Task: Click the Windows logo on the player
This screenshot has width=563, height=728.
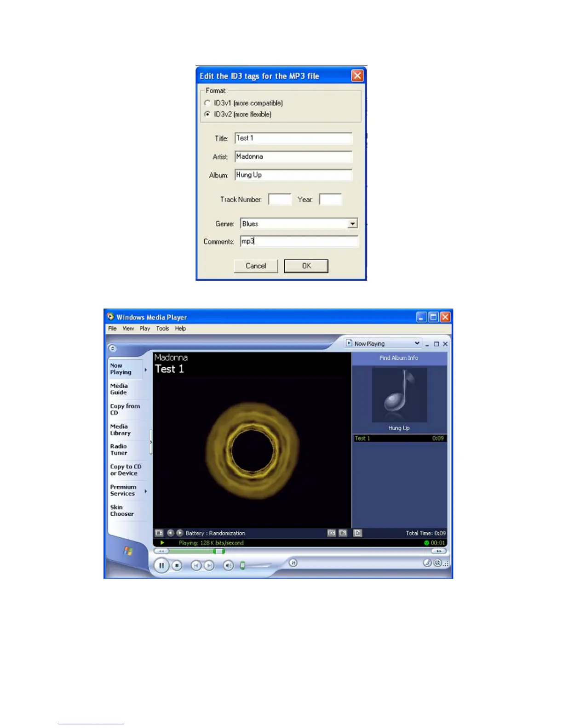Action: tap(128, 551)
